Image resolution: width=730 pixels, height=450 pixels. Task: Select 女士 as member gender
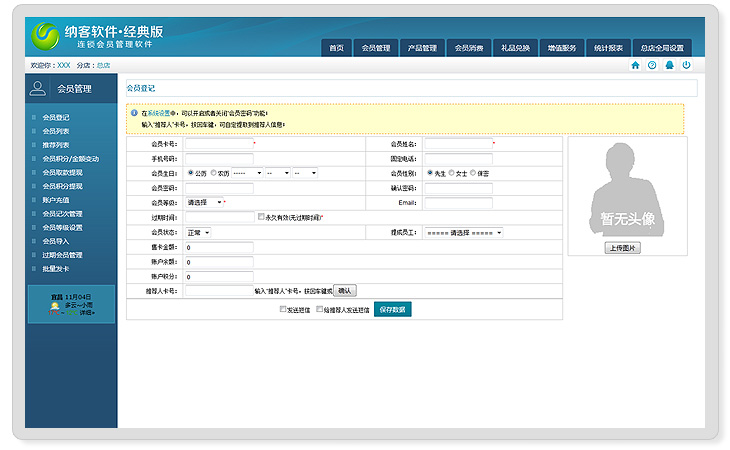click(x=452, y=173)
